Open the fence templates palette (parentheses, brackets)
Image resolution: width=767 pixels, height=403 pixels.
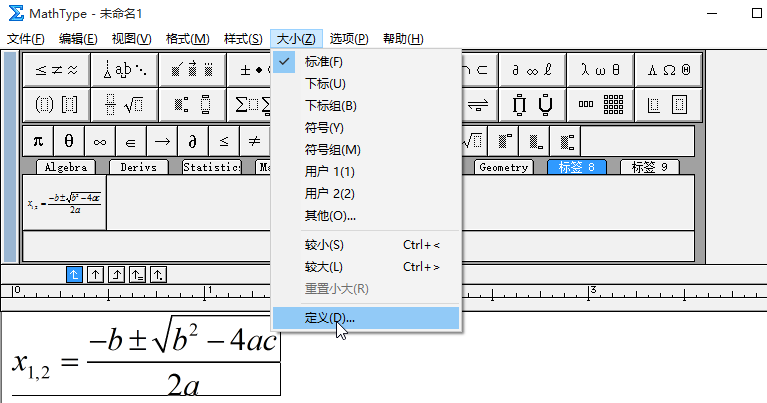pos(56,104)
